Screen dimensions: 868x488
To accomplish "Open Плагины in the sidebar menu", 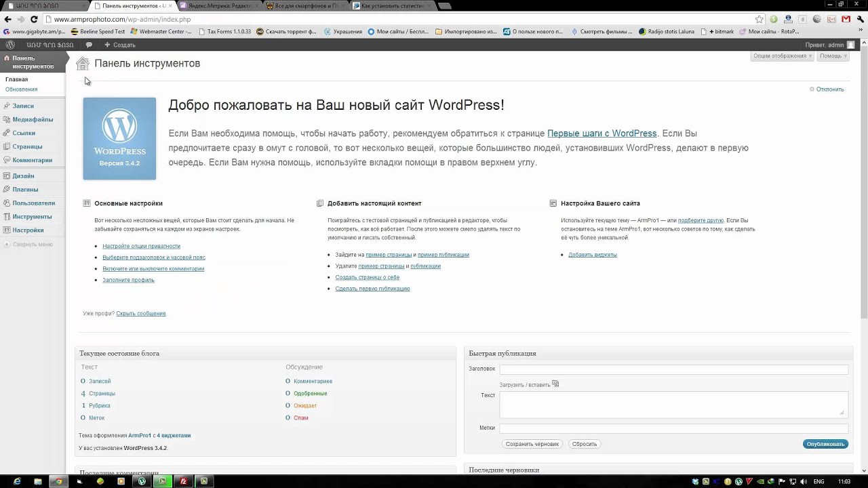I will click(x=25, y=189).
